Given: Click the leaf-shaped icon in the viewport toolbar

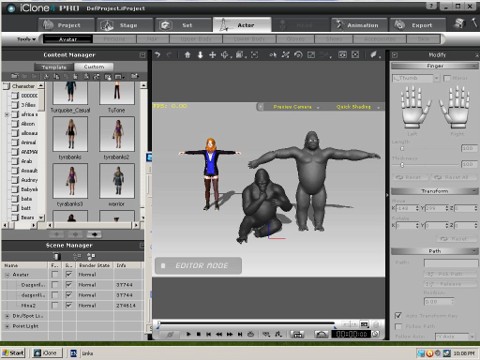Looking at the screenshot, I should pos(374,55).
